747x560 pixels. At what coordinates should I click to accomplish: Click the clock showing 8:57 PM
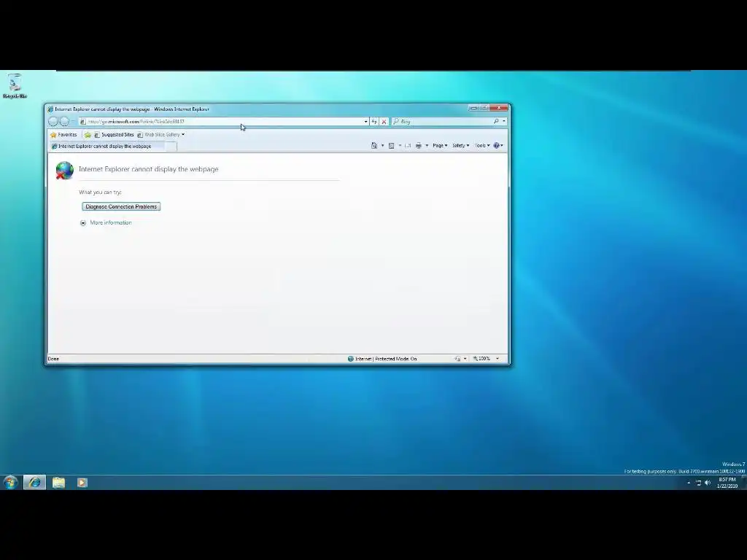(x=727, y=483)
